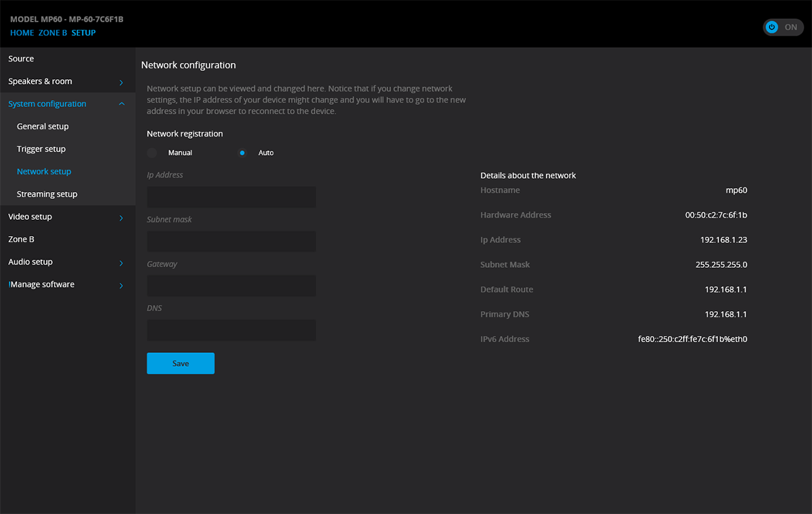
Task: Go to Streaming setup
Action: click(x=68, y=194)
